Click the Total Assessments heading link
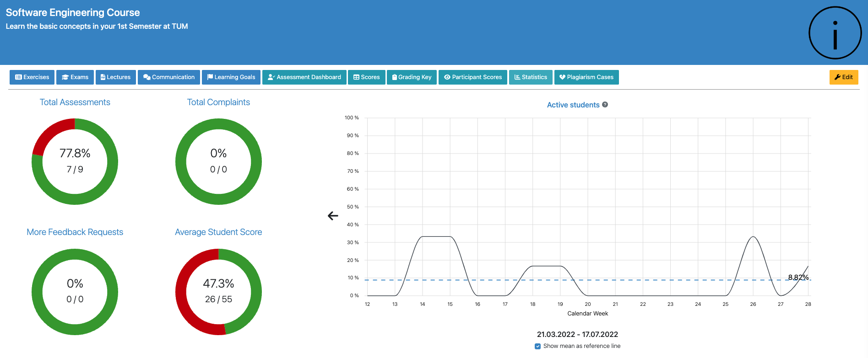 click(75, 102)
